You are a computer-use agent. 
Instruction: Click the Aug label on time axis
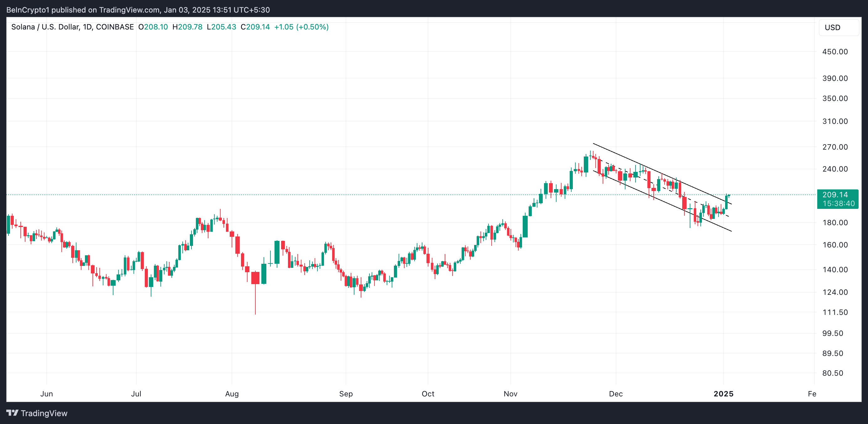click(232, 394)
